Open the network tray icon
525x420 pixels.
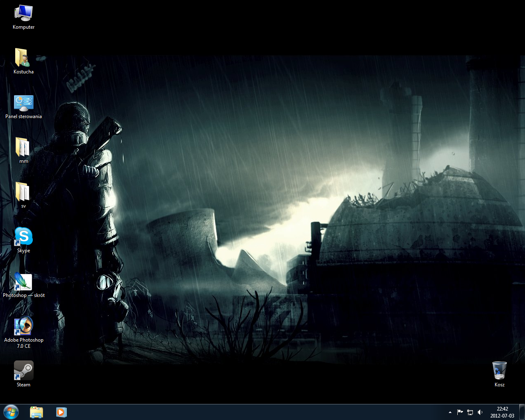[470, 412]
